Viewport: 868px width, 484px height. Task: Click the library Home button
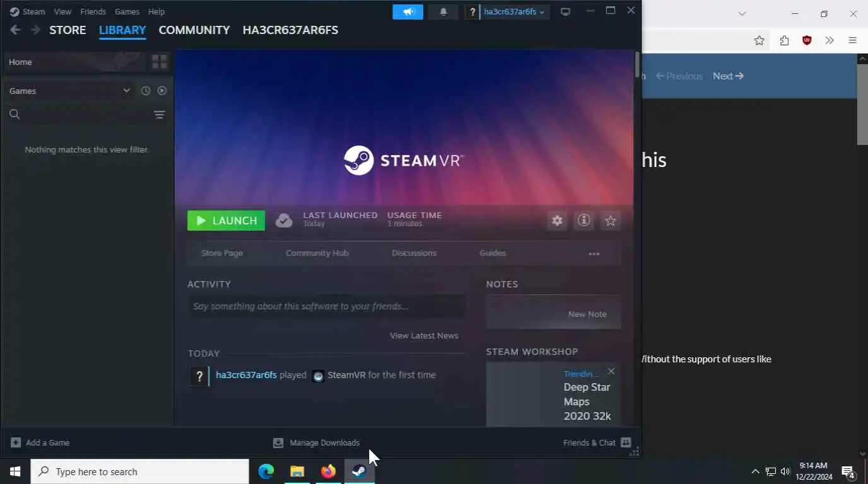click(75, 62)
